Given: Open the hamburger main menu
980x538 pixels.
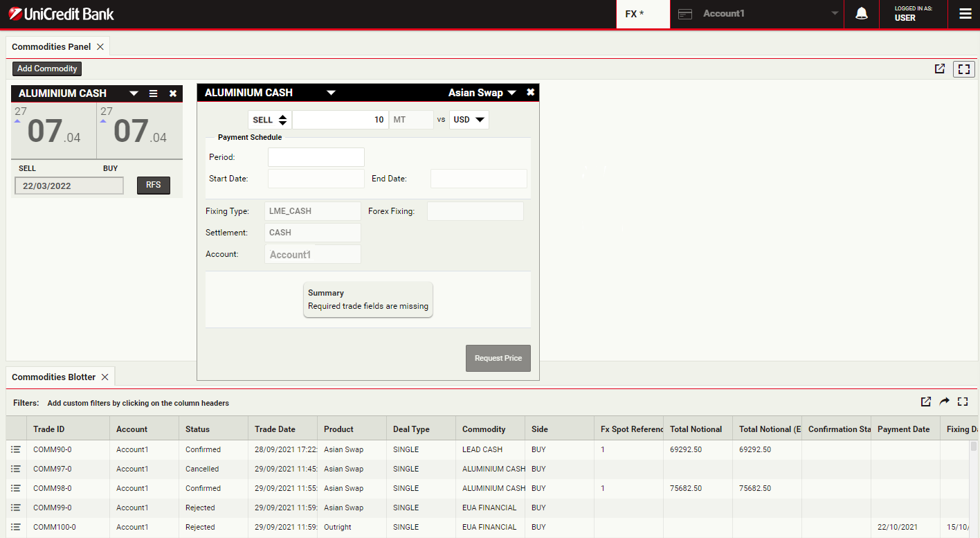Looking at the screenshot, I should click(x=965, y=14).
